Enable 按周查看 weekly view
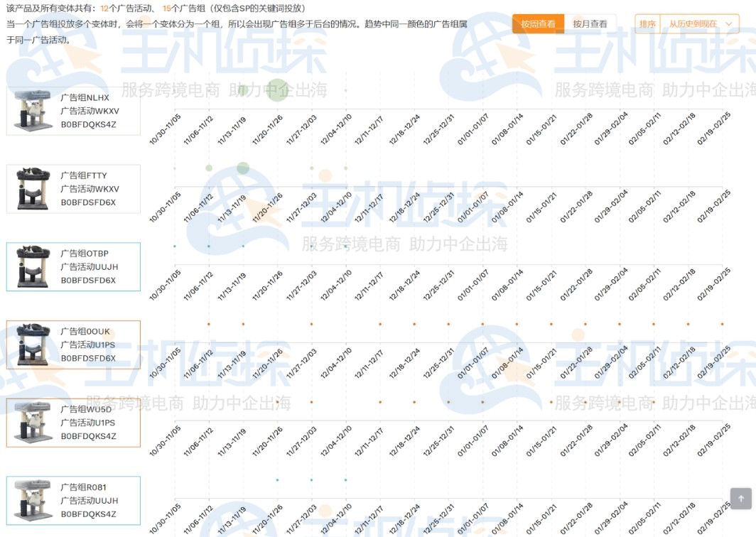Screen dimensions: 756x537 pyautogui.click(x=538, y=23)
